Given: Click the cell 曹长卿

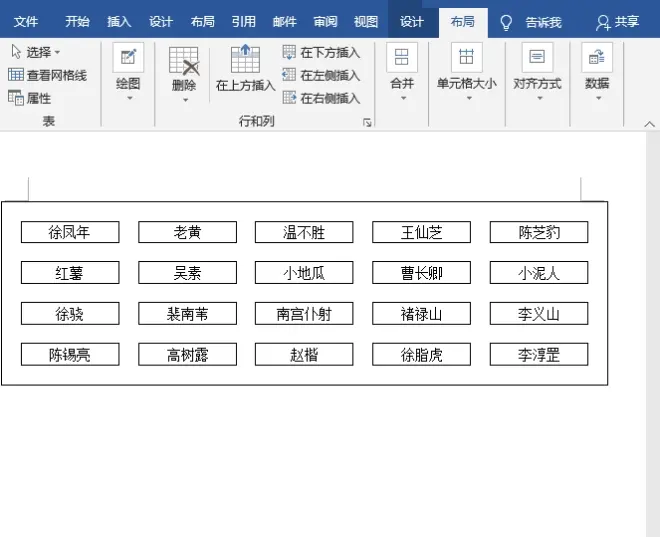Looking at the screenshot, I should tap(421, 273).
